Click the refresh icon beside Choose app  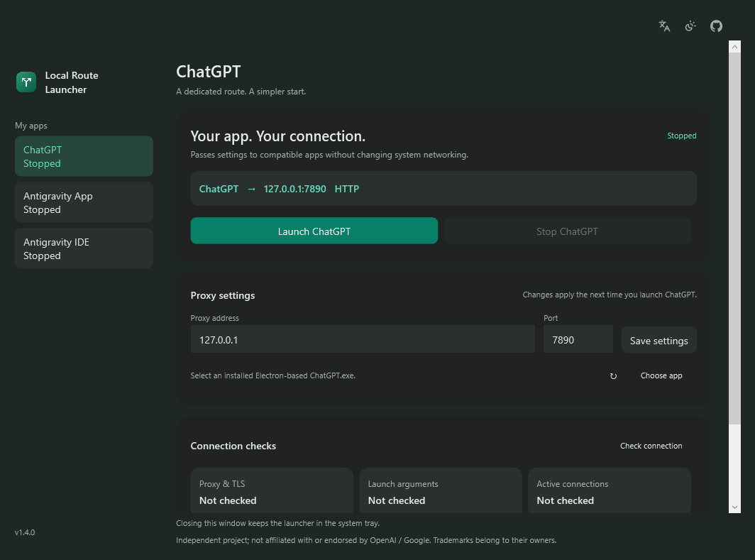tap(613, 376)
